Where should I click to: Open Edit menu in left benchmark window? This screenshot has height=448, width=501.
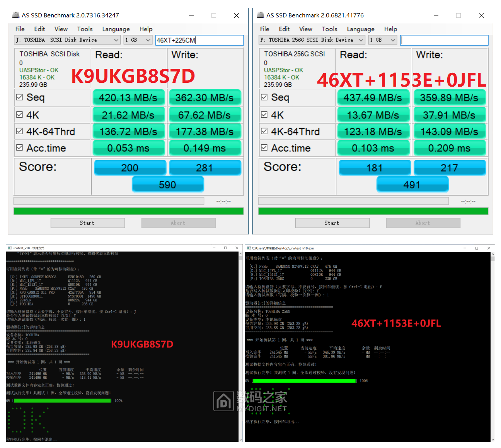click(x=39, y=29)
